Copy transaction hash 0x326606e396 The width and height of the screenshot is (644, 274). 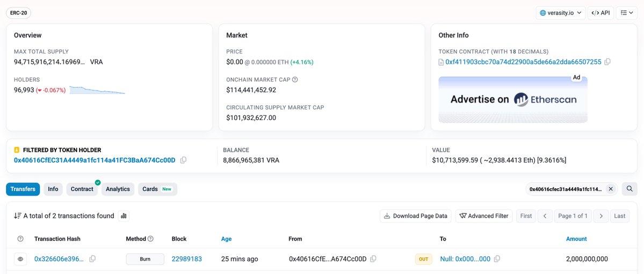(92, 259)
